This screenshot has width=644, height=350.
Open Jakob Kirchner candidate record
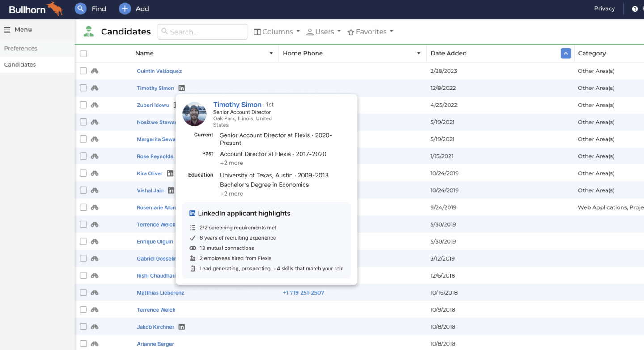156,327
